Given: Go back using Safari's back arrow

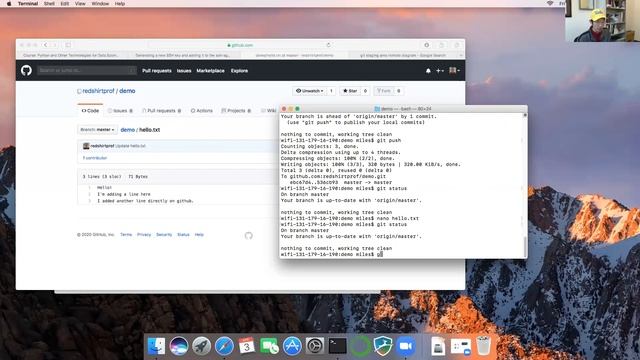Looking at the screenshot, I should click(x=46, y=45).
